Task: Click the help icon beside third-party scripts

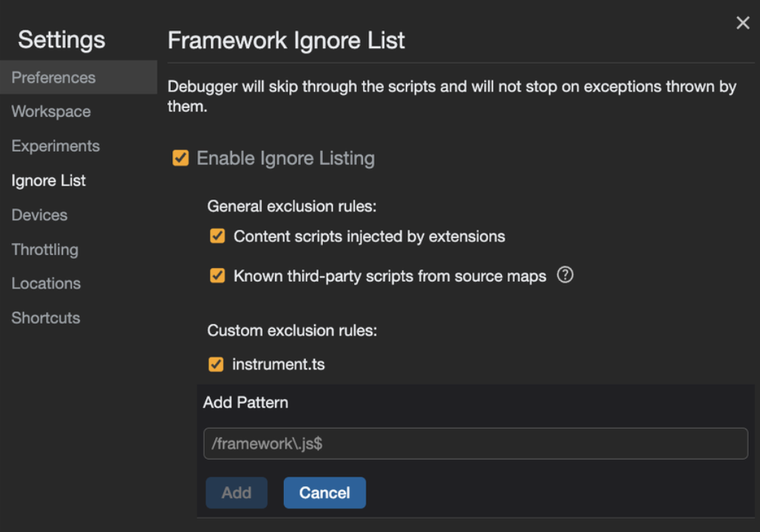Action: click(565, 276)
